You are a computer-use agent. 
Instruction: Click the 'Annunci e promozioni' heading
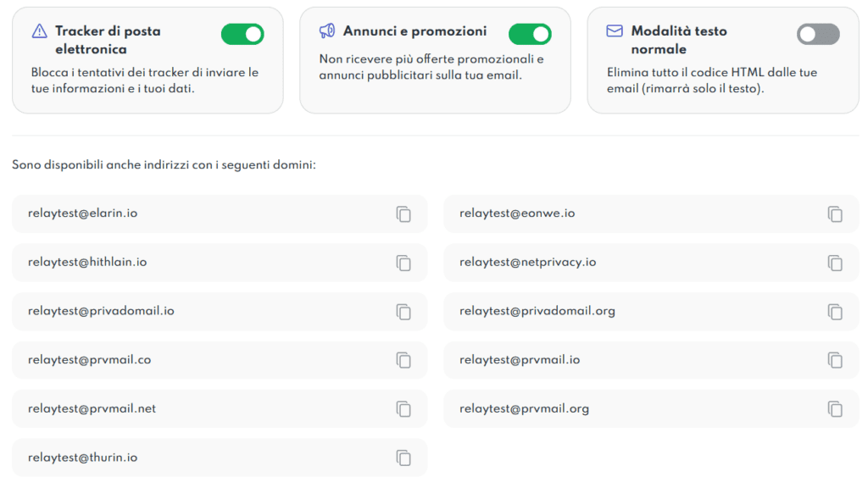click(x=415, y=31)
